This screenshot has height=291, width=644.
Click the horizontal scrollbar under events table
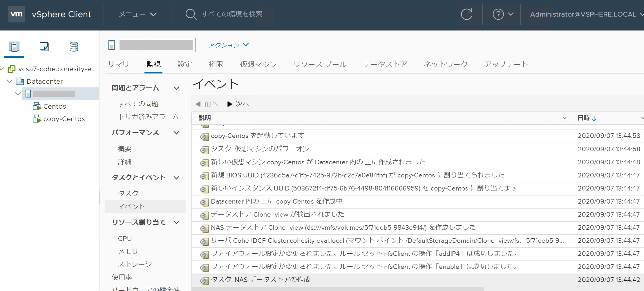tap(338, 289)
